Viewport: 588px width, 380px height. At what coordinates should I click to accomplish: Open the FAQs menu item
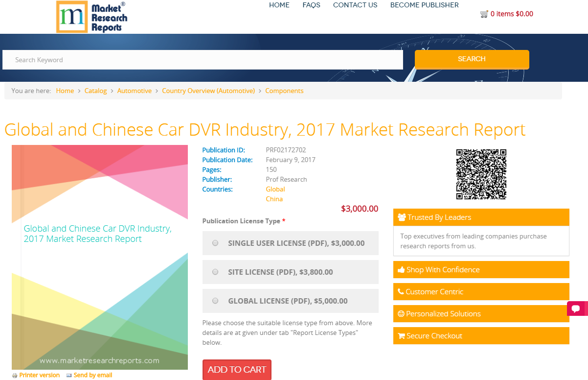coord(311,5)
